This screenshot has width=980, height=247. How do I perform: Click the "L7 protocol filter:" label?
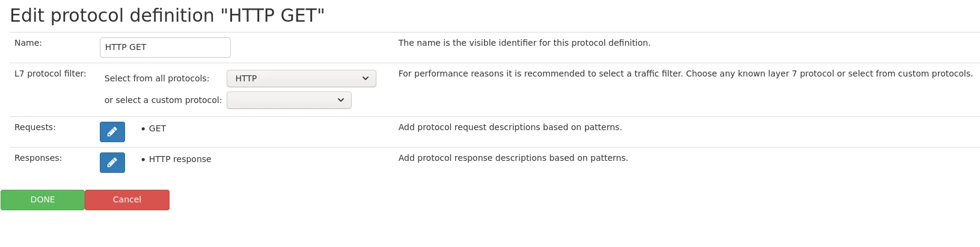[51, 74]
